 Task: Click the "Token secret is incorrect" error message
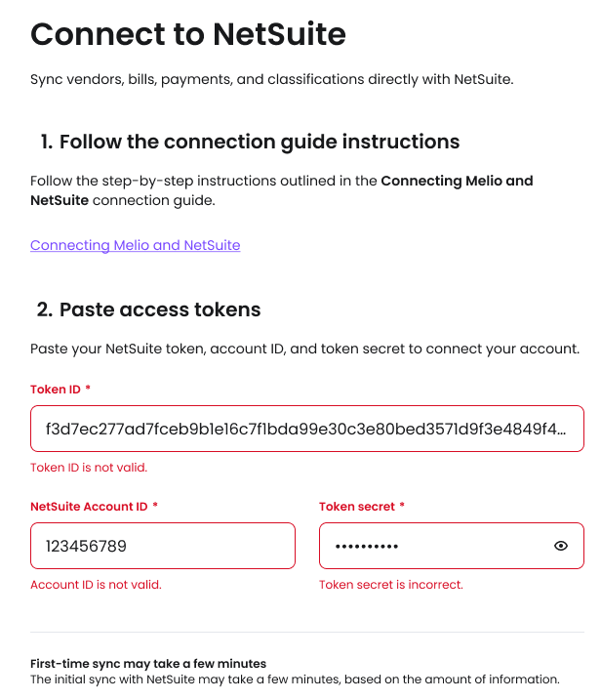(390, 585)
